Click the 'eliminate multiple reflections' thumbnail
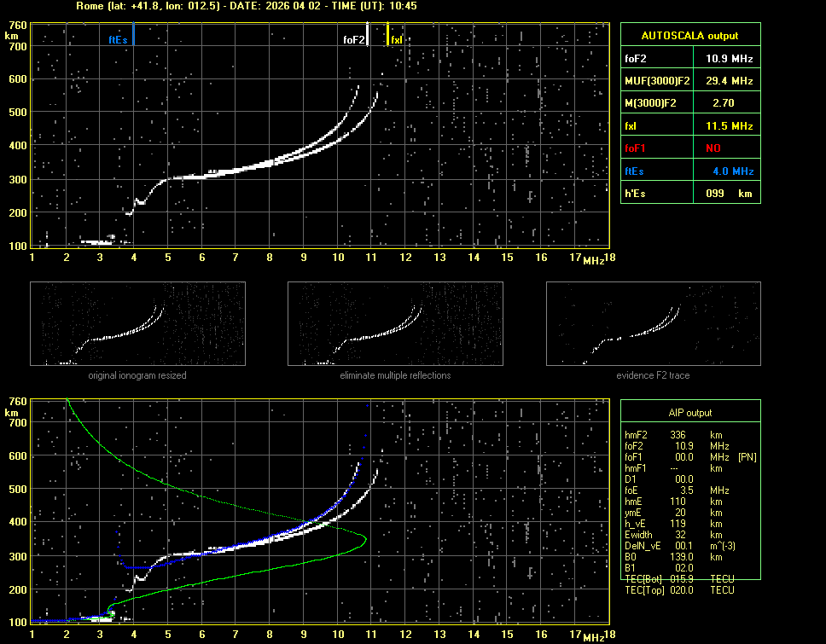 tap(395, 324)
